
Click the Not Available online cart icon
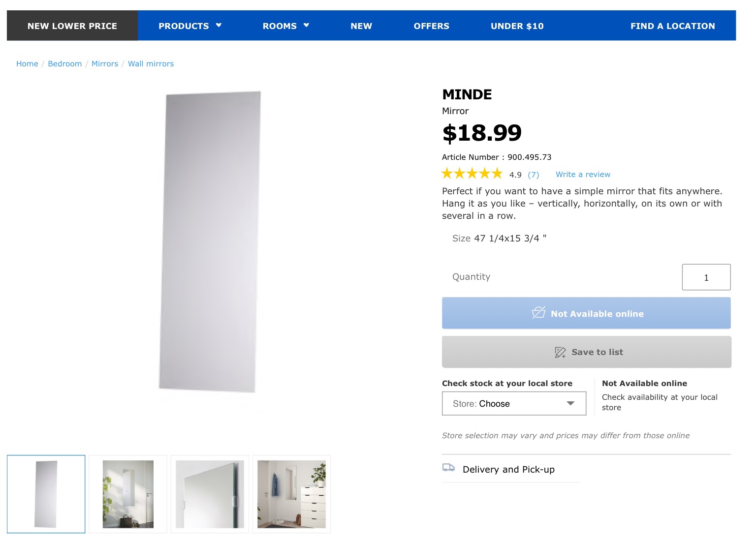pos(538,313)
